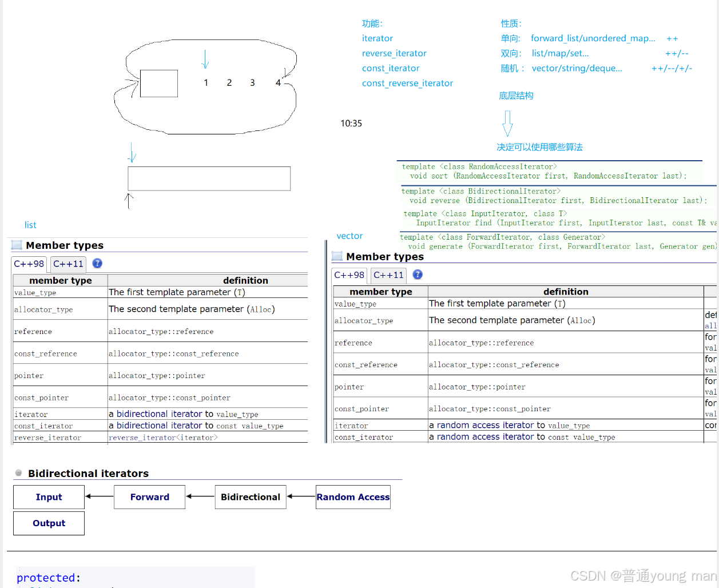
Task: Click 'allocator_type::reference' in vector table
Action: click(482, 343)
